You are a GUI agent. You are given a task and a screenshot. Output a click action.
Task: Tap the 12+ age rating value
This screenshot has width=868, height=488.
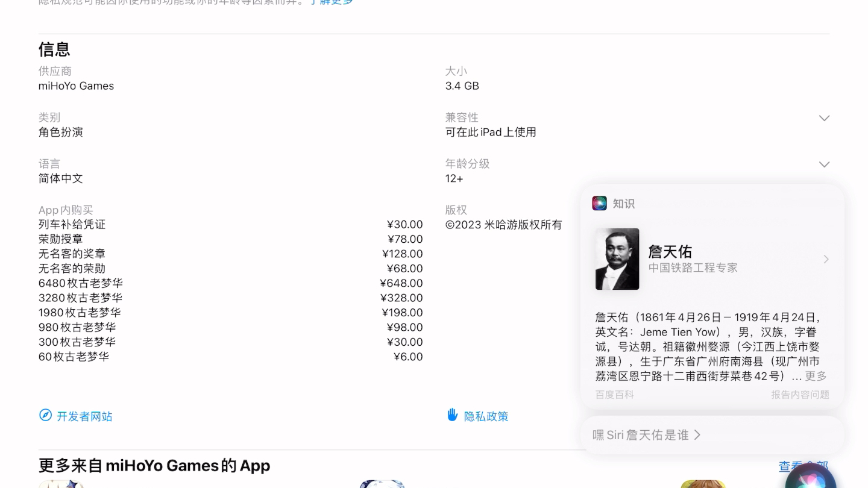click(454, 178)
